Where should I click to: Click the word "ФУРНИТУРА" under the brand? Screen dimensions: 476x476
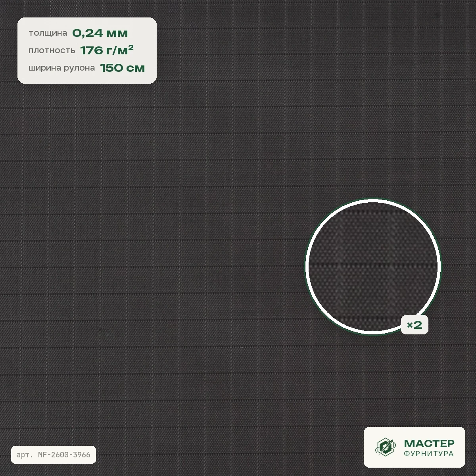[429, 453]
